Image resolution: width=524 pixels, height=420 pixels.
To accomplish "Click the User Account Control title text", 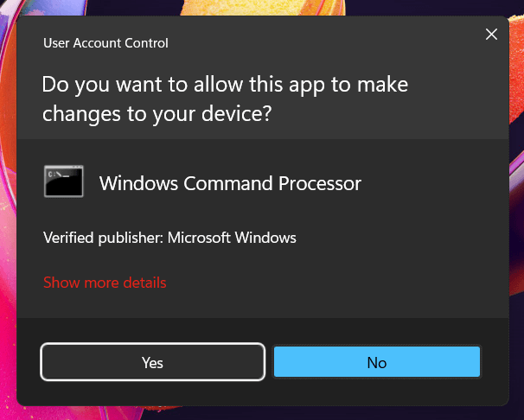I will [x=105, y=42].
